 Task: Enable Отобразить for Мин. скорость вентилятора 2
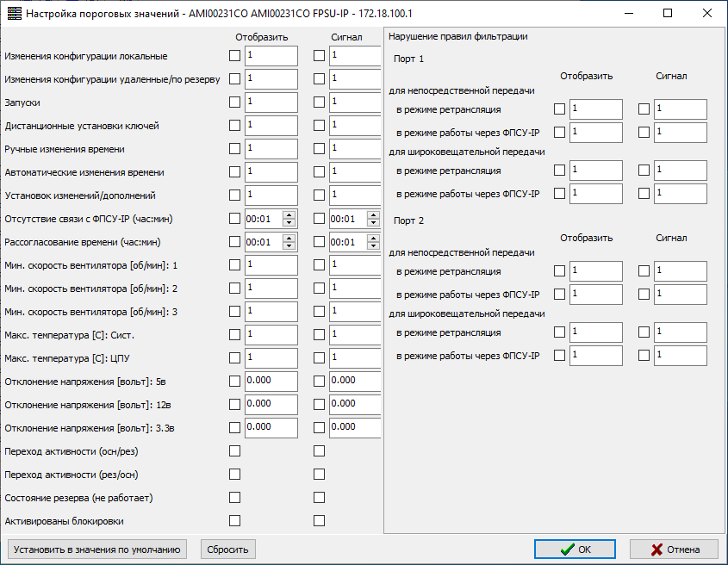point(235,288)
